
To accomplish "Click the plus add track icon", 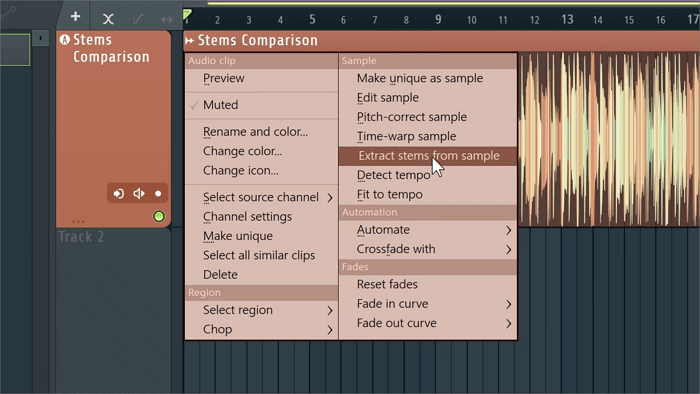I will (x=75, y=17).
